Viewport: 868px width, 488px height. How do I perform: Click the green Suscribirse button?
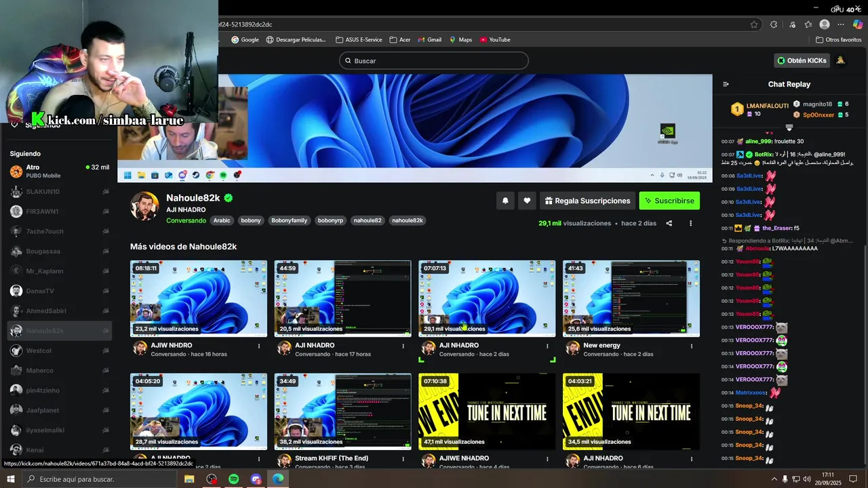pyautogui.click(x=669, y=201)
